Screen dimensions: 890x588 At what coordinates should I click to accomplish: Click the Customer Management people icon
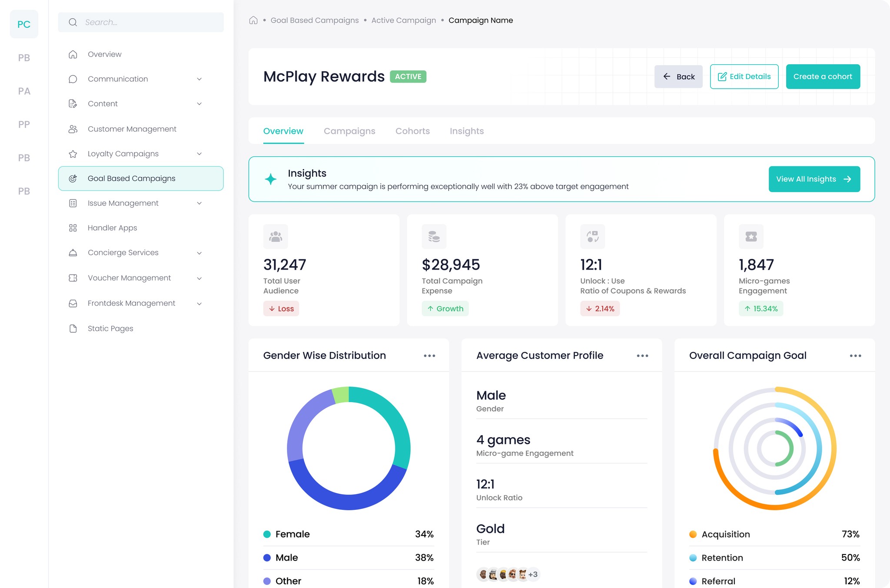pyautogui.click(x=73, y=129)
